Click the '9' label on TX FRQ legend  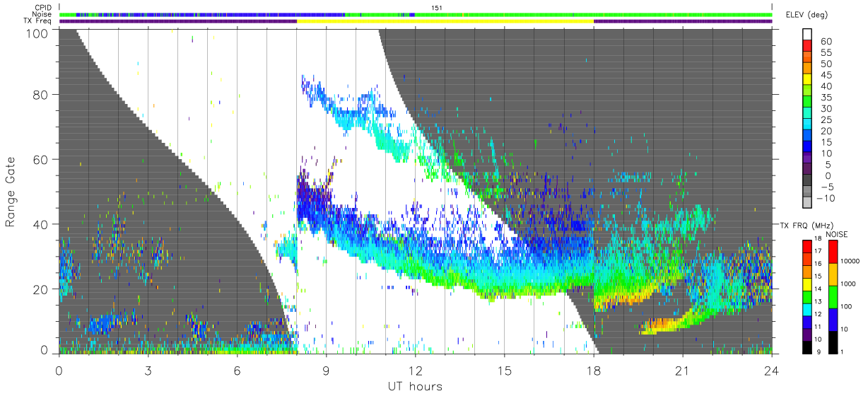[x=817, y=351]
